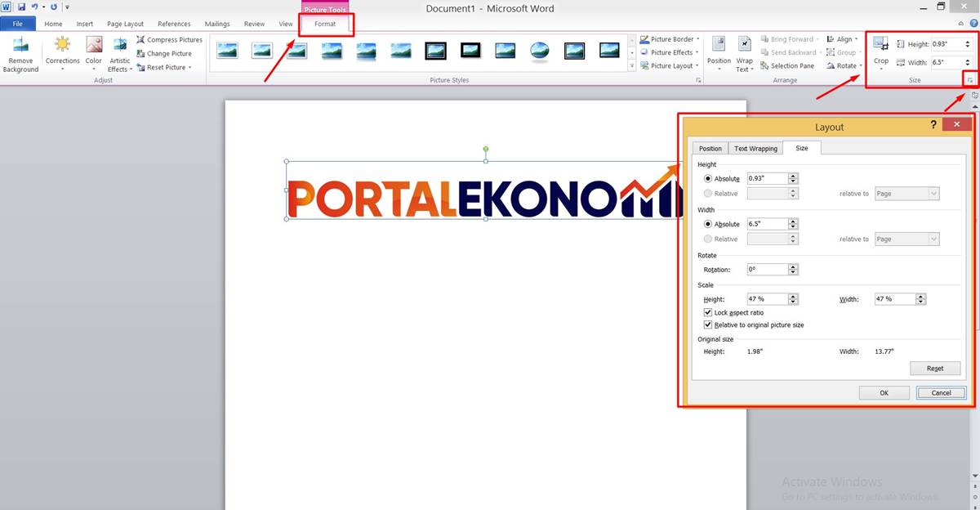Minimize the ribbon with the caret icon
980x510 pixels.
click(x=961, y=24)
